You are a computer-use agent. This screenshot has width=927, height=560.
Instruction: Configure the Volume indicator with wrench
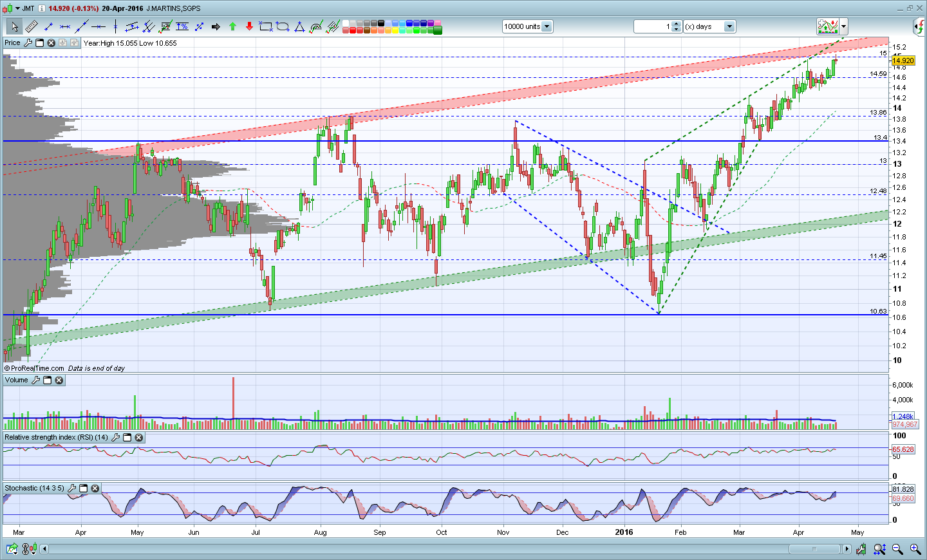point(36,380)
